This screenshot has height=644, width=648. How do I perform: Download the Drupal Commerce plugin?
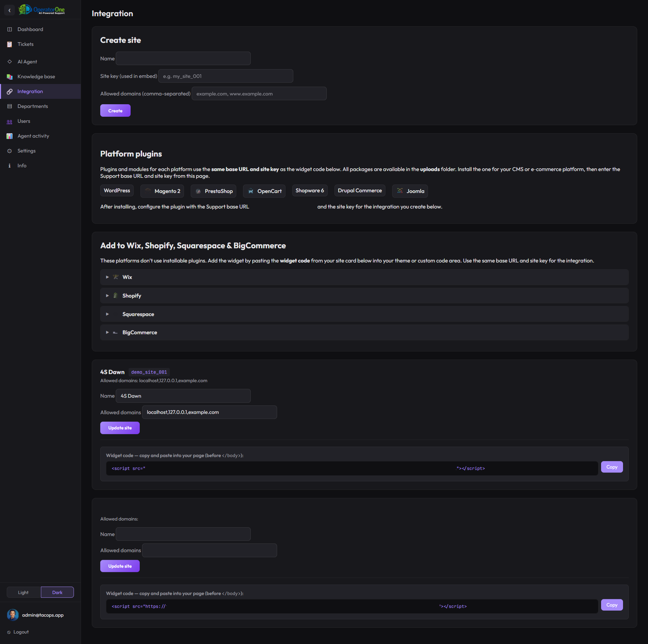point(360,191)
